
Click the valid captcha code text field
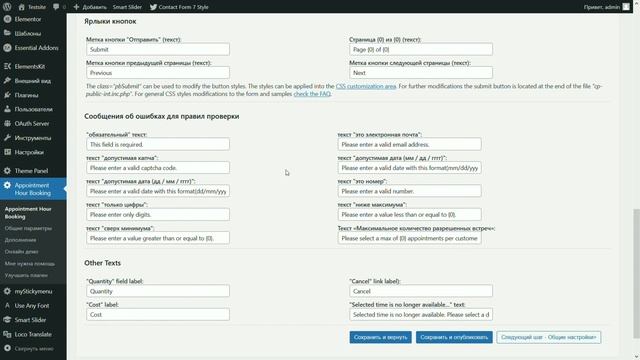point(158,167)
